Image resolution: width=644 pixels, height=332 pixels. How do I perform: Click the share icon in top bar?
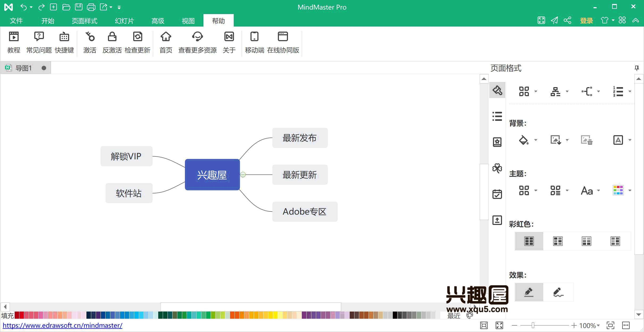567,20
